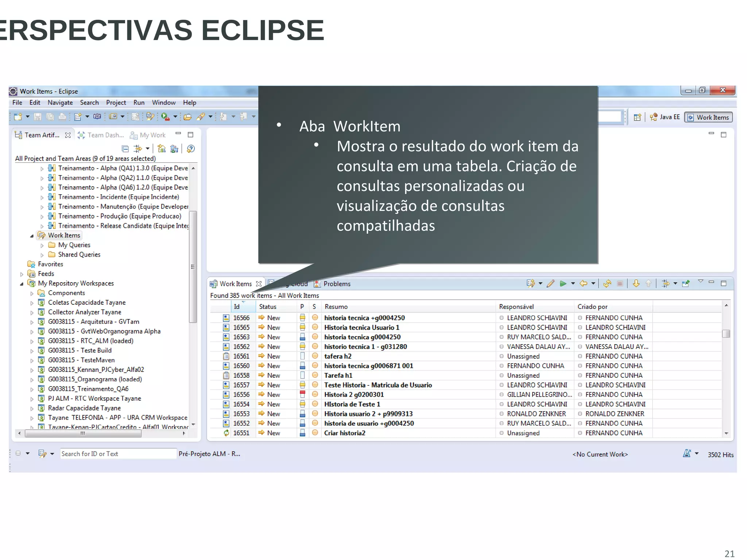
Task: Click the Open Perspective icon
Action: click(638, 117)
